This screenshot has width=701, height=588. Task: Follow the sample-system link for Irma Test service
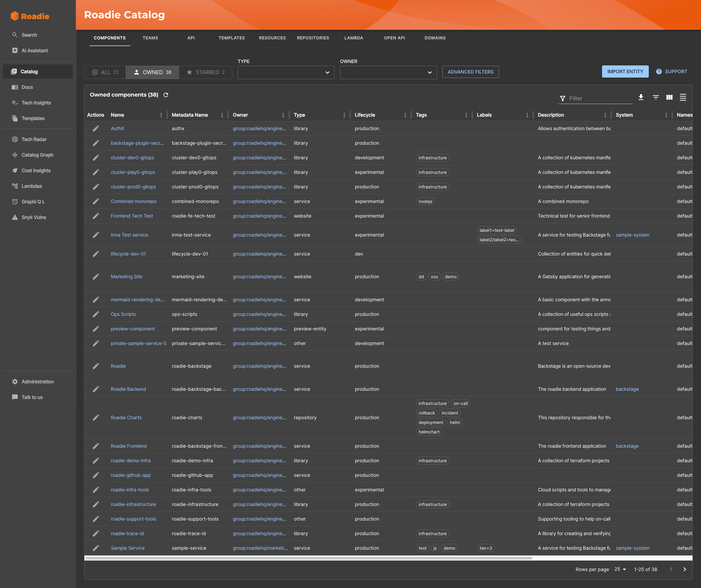point(633,235)
